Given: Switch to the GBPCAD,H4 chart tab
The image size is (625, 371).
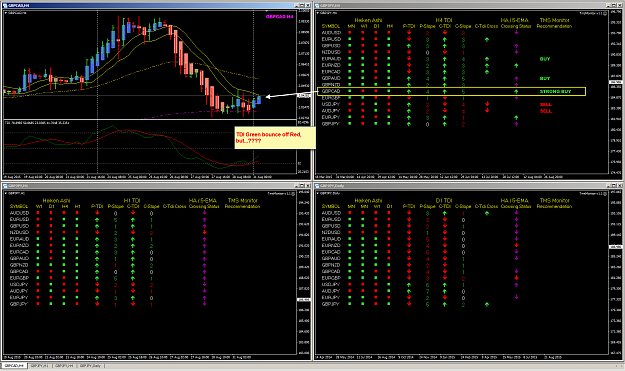Looking at the screenshot, I should [x=14, y=365].
